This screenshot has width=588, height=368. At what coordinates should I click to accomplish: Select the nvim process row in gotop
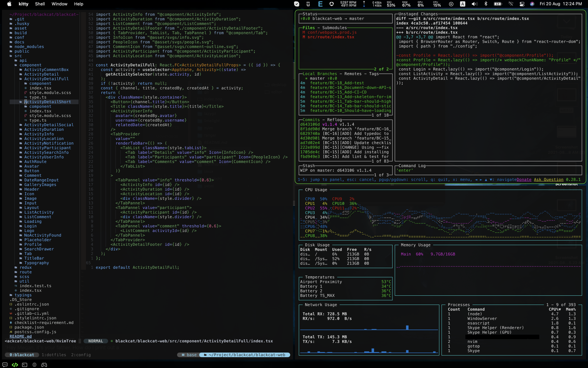pyautogui.click(x=512, y=342)
